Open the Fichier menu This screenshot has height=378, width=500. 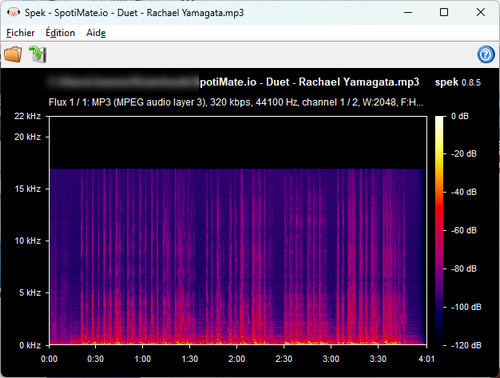20,33
